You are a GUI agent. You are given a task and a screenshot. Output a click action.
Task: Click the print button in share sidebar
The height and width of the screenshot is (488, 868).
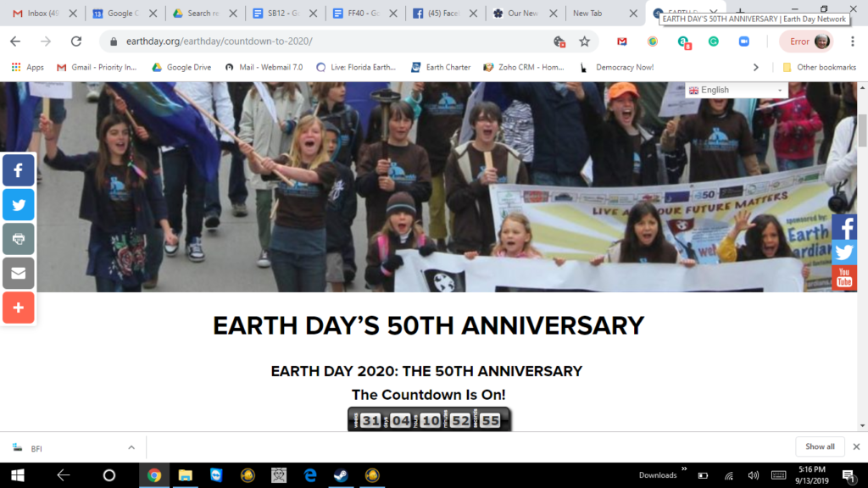pyautogui.click(x=19, y=239)
